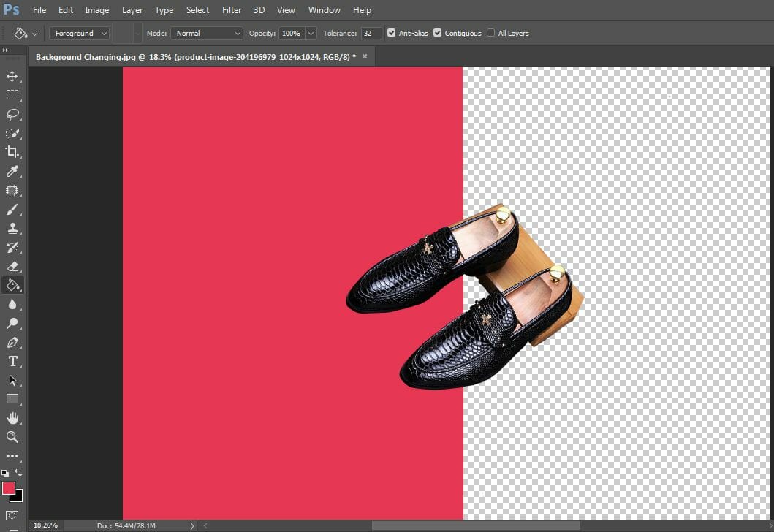This screenshot has width=774, height=532.
Task: Edit the Tolerance input field
Action: 370,33
